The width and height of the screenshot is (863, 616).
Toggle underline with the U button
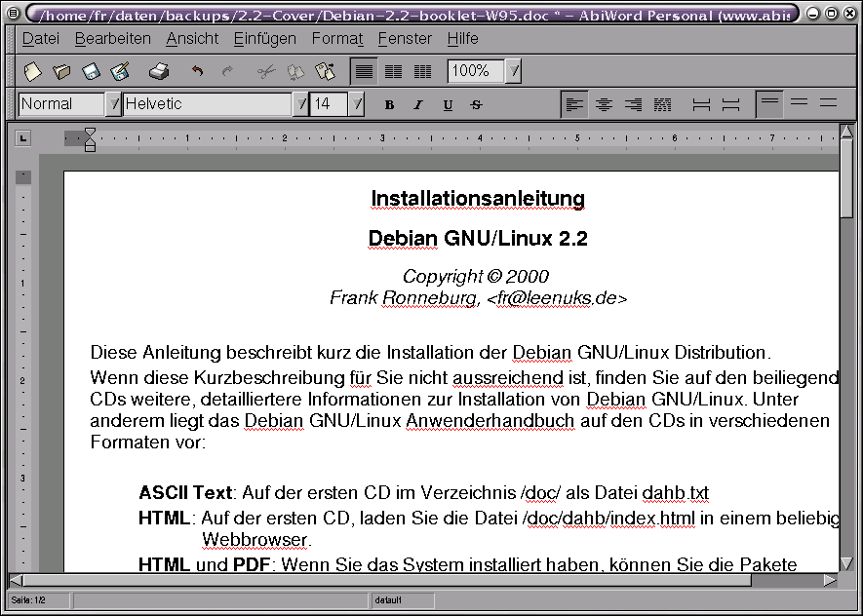coord(448,104)
